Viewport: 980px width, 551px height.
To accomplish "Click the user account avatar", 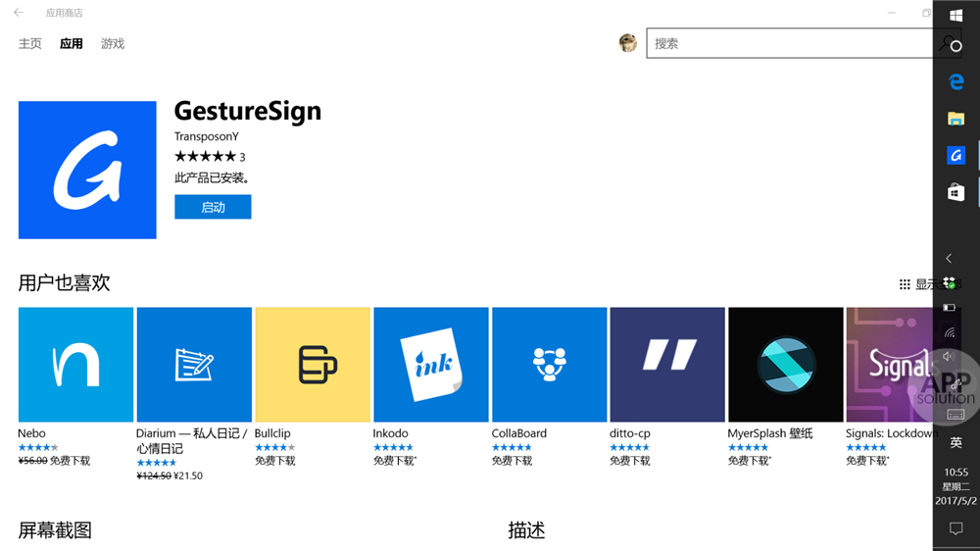I will [x=628, y=43].
